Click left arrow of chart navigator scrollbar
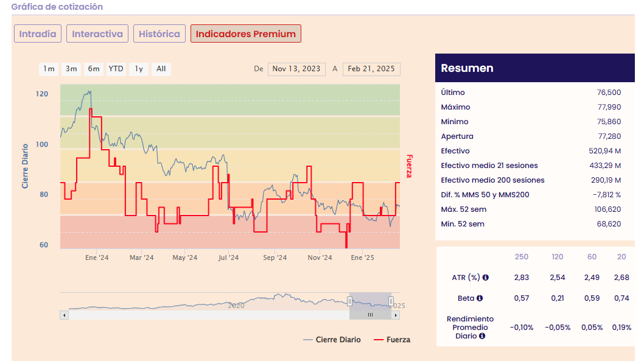 (x=63, y=315)
